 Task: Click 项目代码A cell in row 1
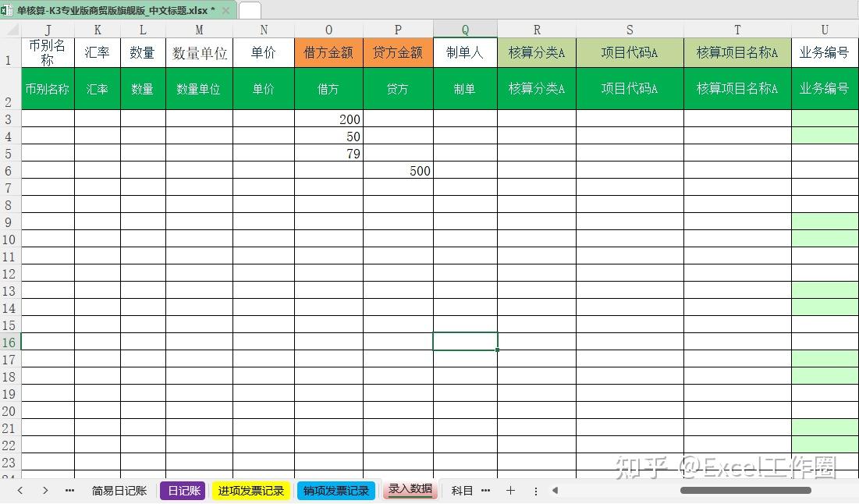[630, 52]
